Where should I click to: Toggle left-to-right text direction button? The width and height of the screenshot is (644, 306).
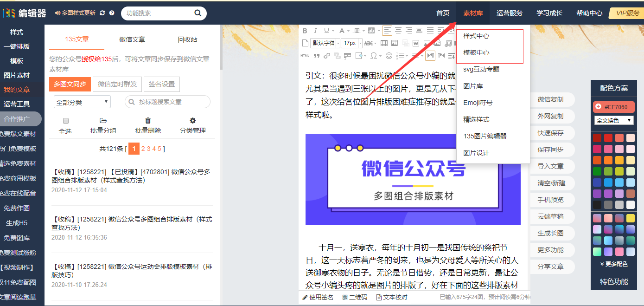coord(430,56)
